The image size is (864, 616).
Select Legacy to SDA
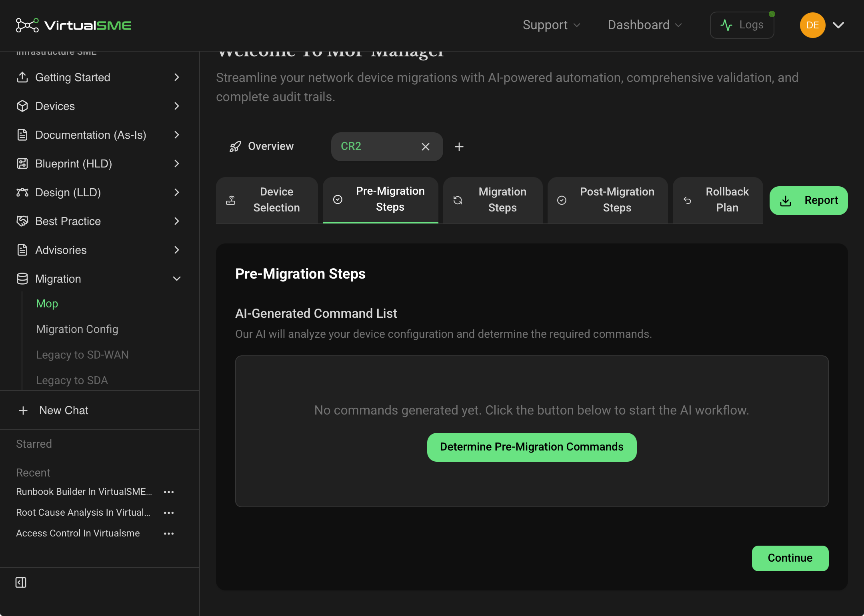[72, 381]
